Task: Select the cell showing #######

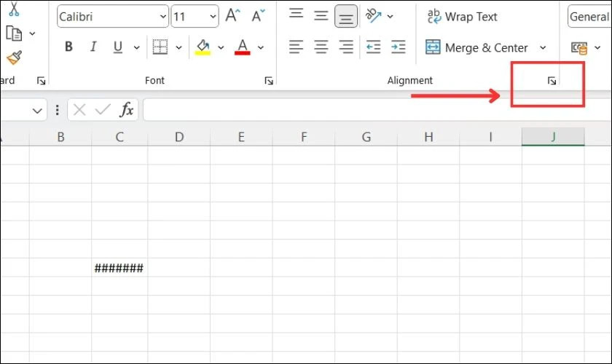Action: pyautogui.click(x=119, y=268)
